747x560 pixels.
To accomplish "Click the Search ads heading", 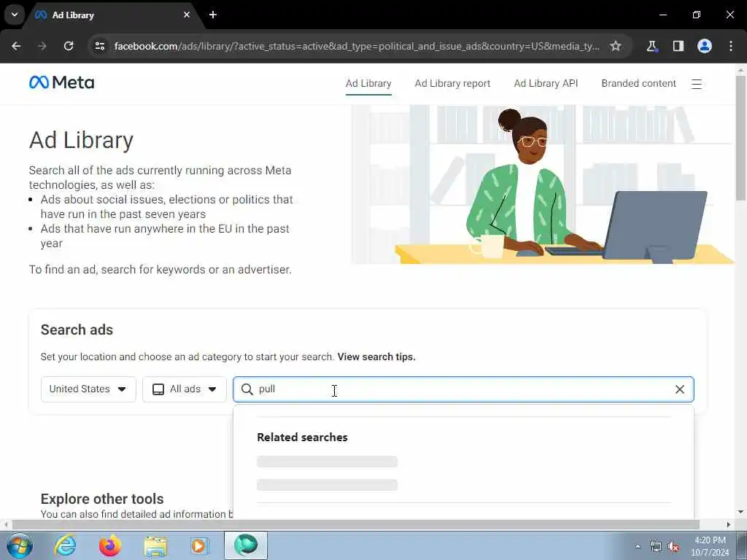I will pos(77,330).
